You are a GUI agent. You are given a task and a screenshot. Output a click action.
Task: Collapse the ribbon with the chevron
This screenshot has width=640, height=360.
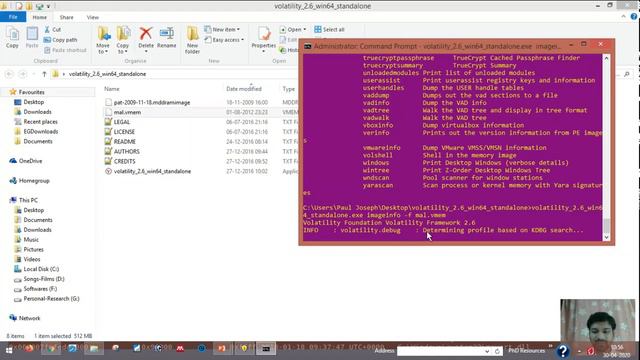coord(623,17)
